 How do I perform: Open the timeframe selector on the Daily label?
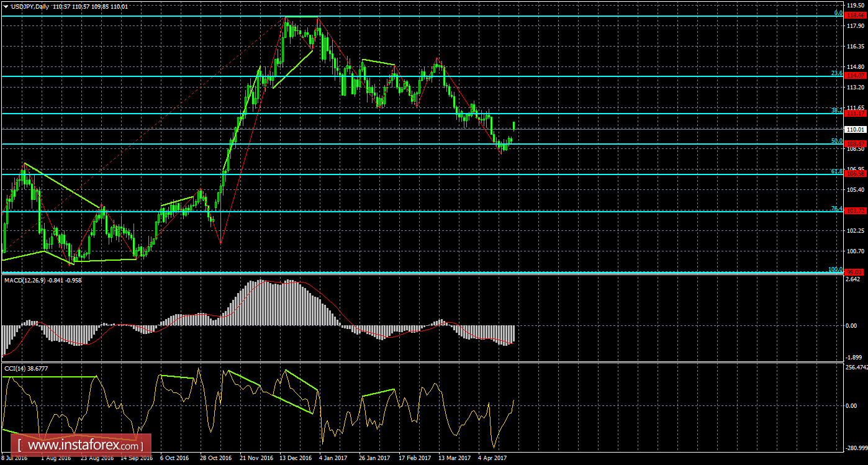42,6
